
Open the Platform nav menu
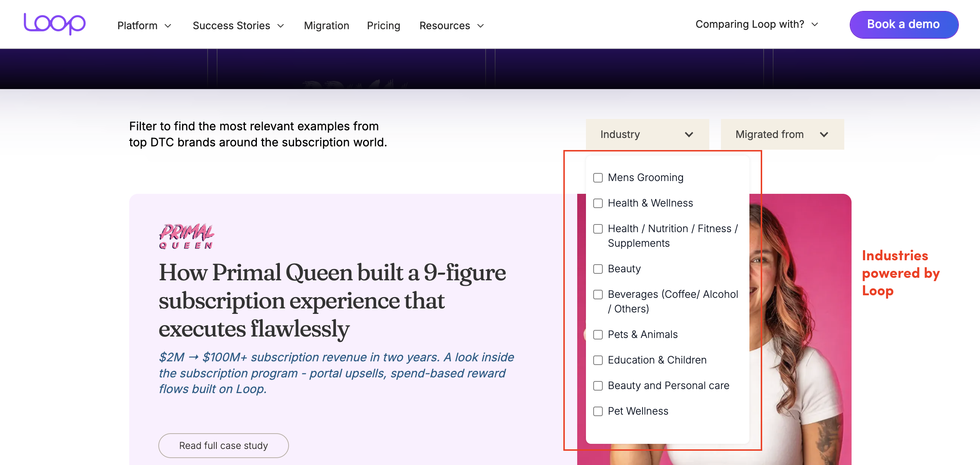click(x=144, y=26)
